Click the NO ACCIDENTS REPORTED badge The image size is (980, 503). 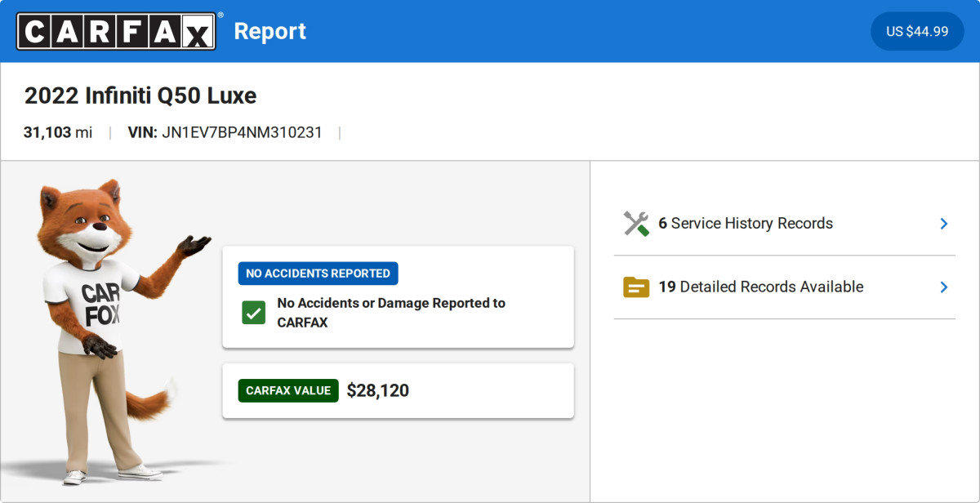coord(318,274)
